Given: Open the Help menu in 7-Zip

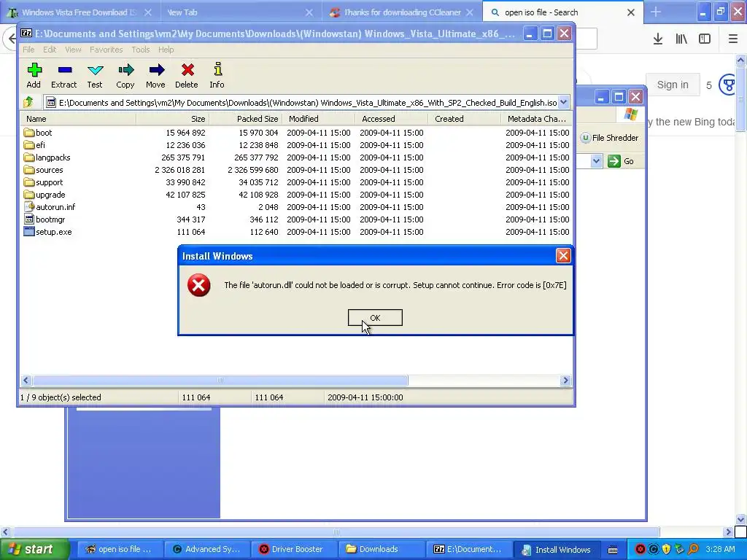Looking at the screenshot, I should coord(166,50).
